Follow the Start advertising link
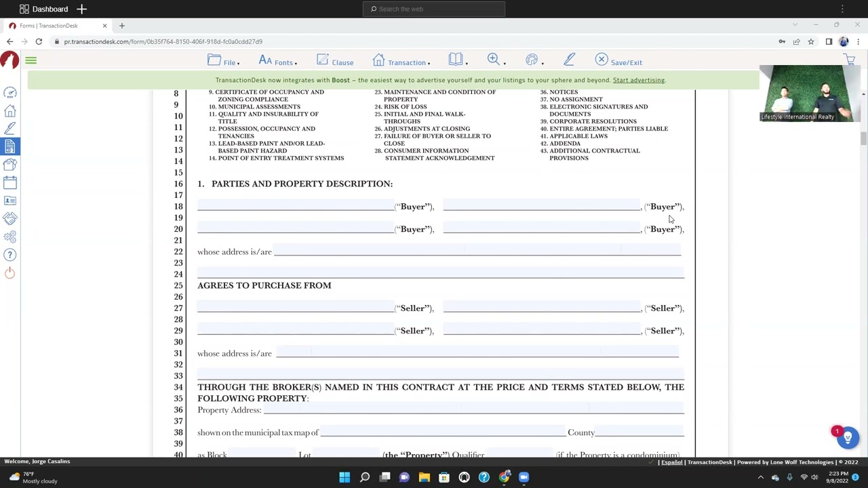The width and height of the screenshot is (868, 488). click(x=639, y=80)
